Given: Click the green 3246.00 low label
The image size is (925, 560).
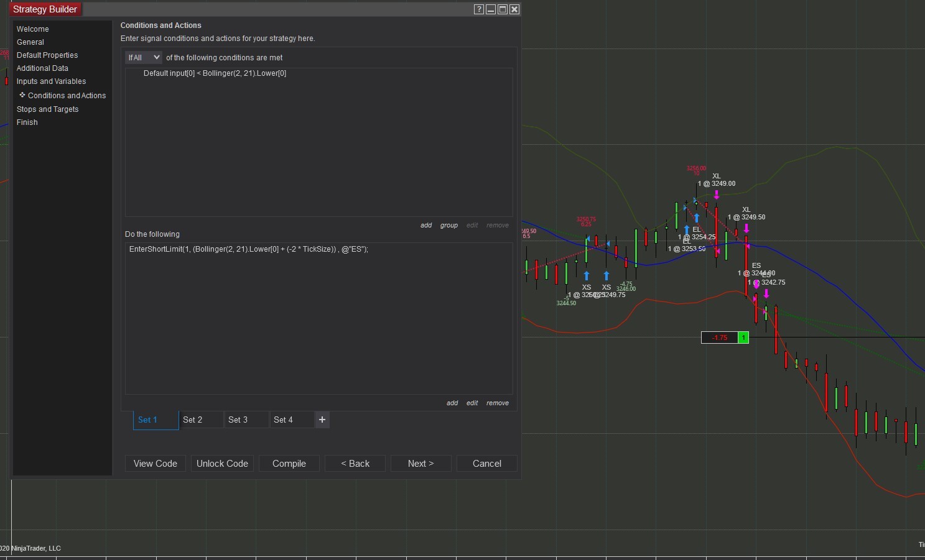Looking at the screenshot, I should coord(626,289).
